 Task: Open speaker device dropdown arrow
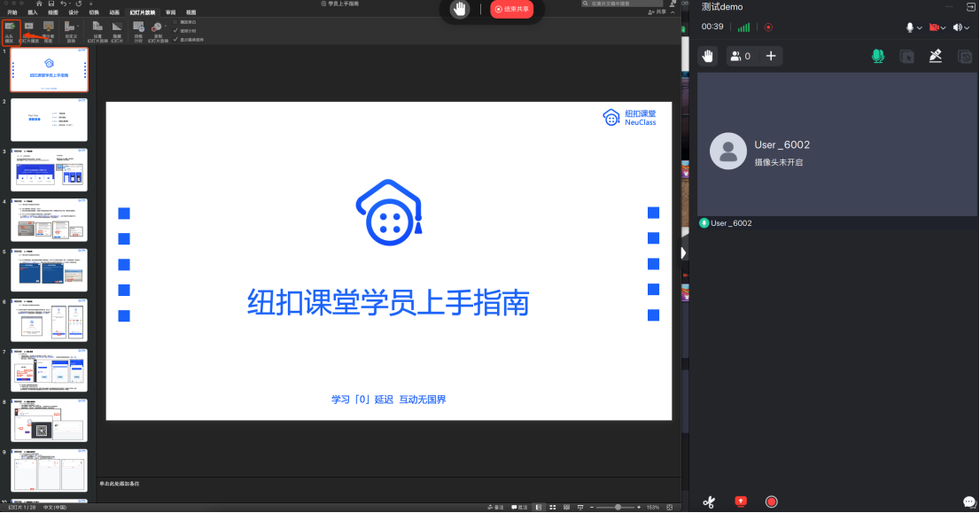coord(966,27)
